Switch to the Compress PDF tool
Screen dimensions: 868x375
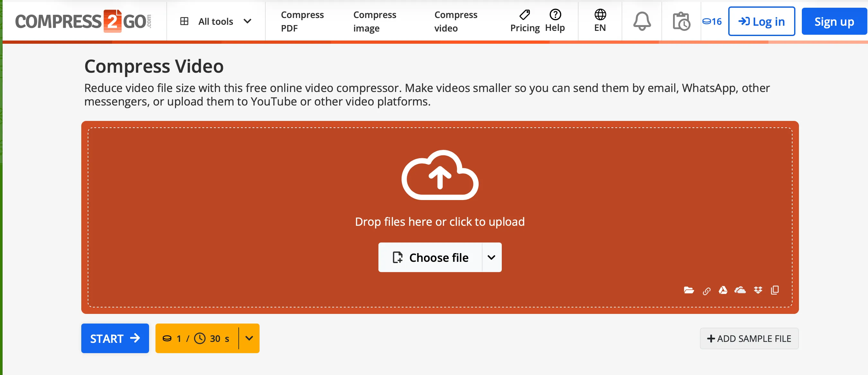(302, 21)
